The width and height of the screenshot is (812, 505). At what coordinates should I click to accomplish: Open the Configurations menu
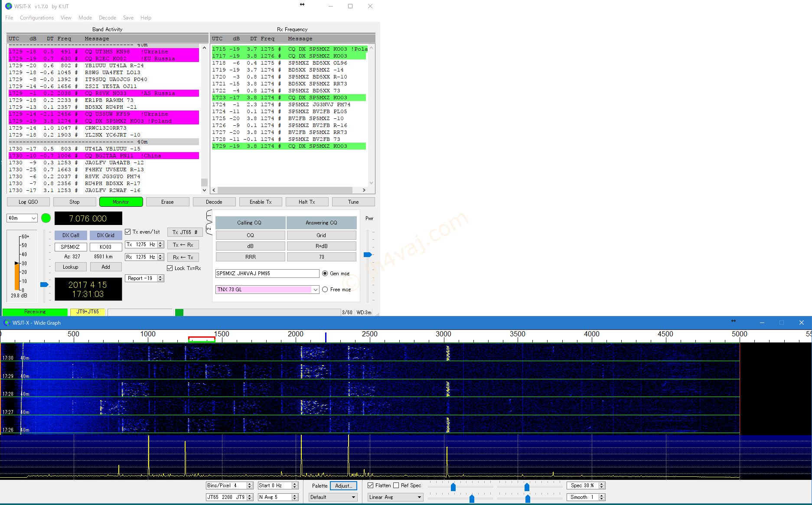coord(37,18)
